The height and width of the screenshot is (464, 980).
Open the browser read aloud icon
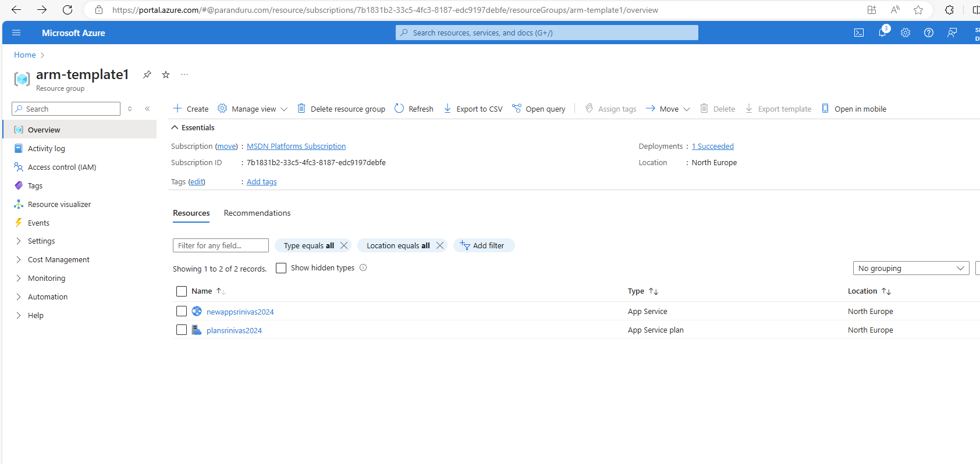coord(895,10)
